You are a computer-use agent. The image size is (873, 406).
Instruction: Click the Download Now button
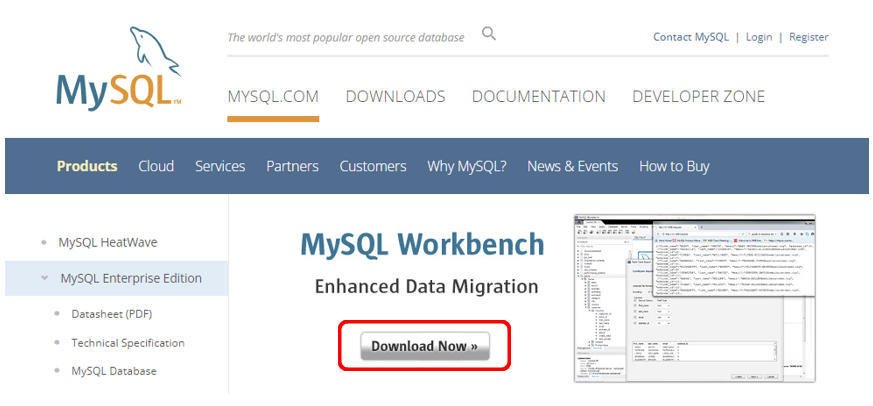point(425,346)
